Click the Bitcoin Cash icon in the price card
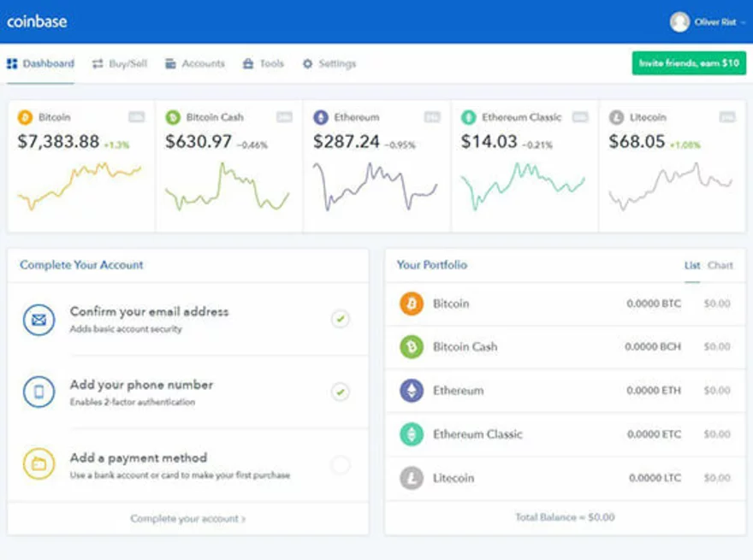 coord(173,117)
